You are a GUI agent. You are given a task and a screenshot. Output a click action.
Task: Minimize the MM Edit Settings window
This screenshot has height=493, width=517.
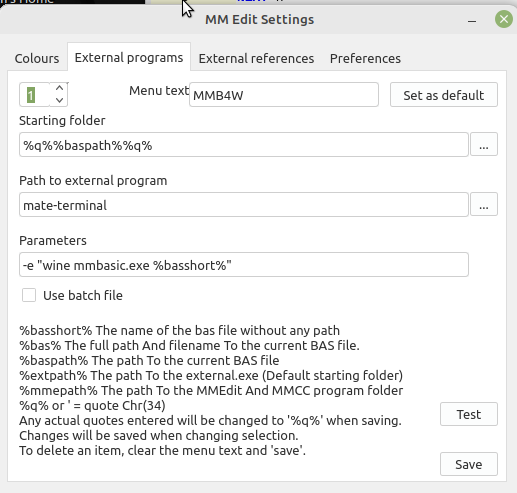[x=472, y=21]
